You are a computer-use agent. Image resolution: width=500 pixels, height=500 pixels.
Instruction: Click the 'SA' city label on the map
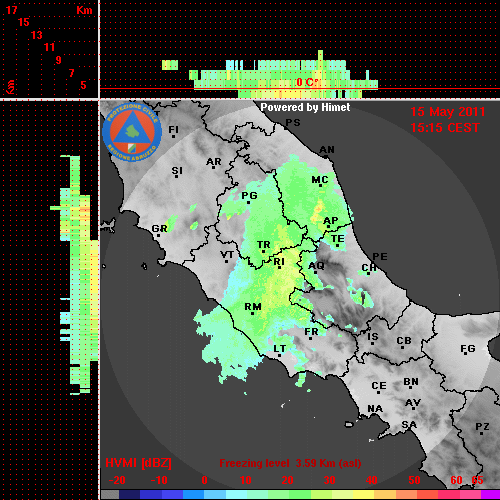pyautogui.click(x=409, y=425)
